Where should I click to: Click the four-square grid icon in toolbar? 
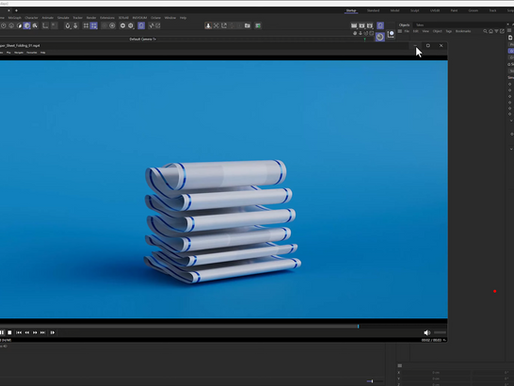tap(86, 26)
